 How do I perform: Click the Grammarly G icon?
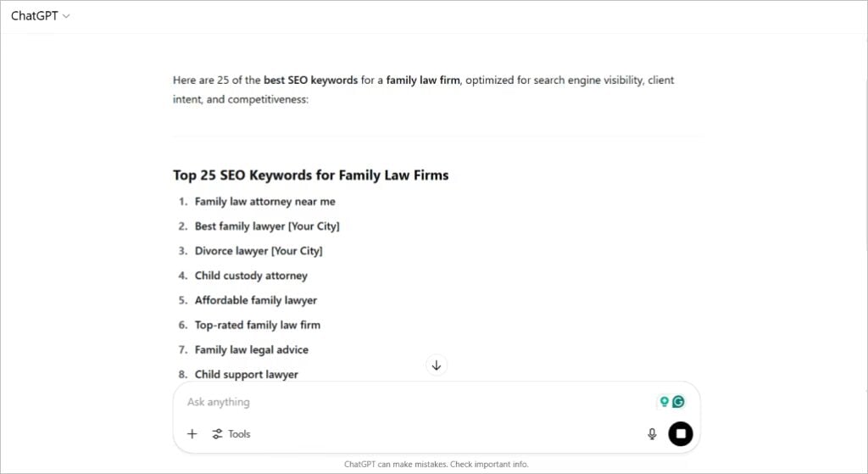(x=679, y=402)
